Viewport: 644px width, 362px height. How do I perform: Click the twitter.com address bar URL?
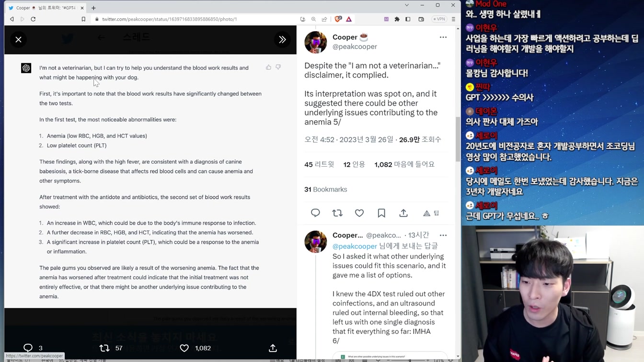[170, 19]
